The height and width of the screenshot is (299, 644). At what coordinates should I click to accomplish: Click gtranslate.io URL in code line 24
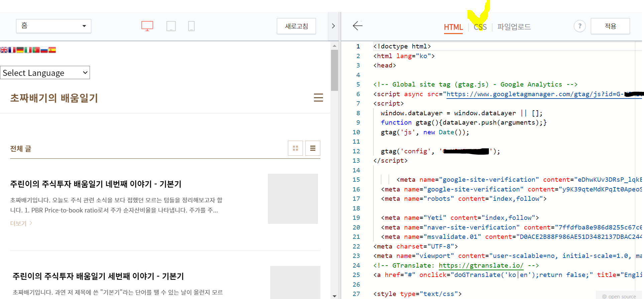pos(481,266)
